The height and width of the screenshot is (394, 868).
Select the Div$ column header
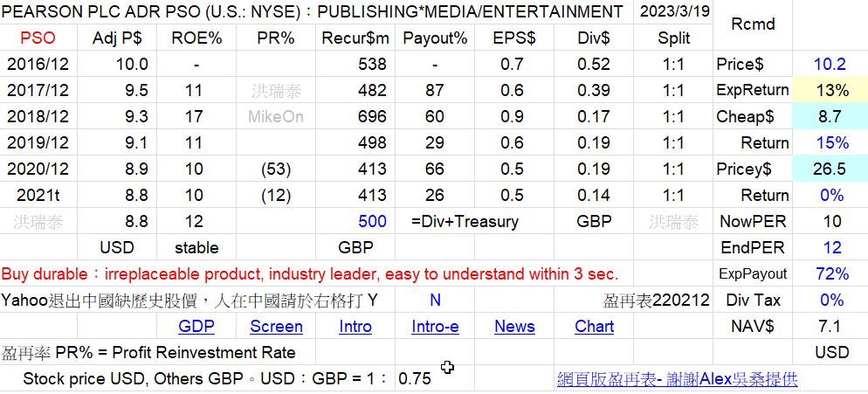pyautogui.click(x=594, y=38)
